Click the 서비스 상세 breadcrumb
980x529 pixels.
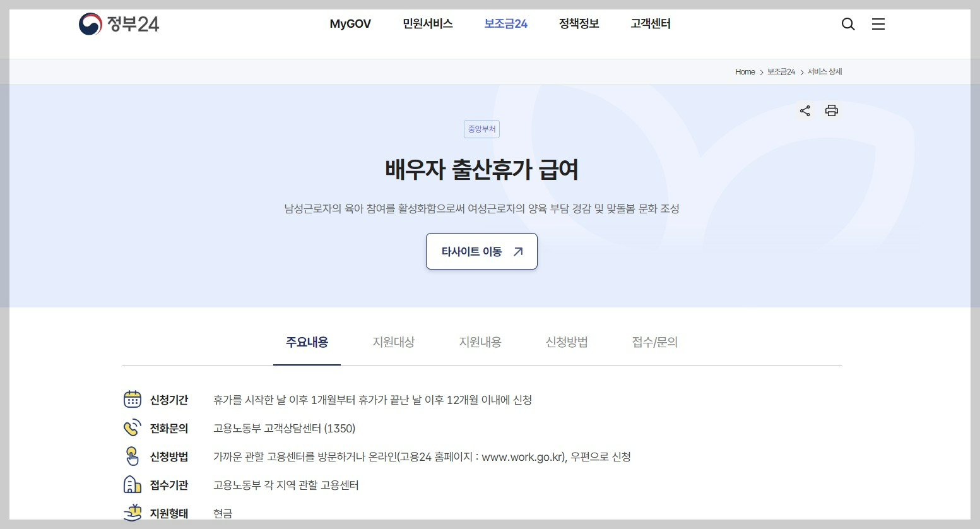pos(825,72)
